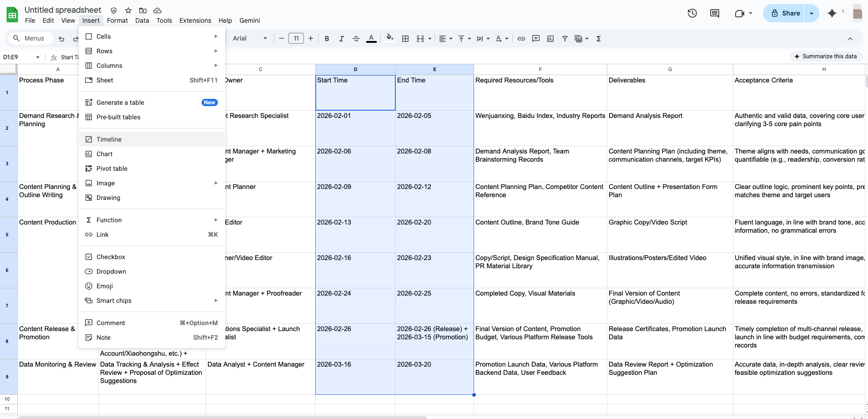The height and width of the screenshot is (419, 868).
Task: Open the merge cells options arrow
Action: (430, 39)
